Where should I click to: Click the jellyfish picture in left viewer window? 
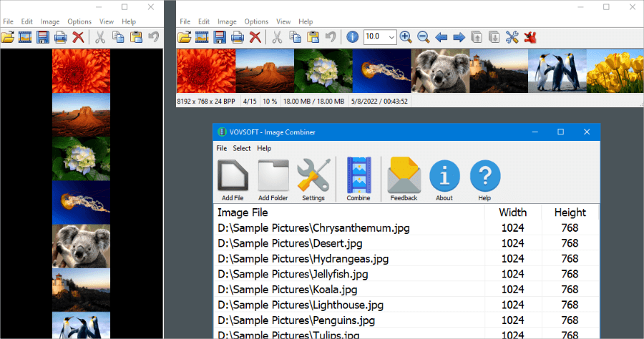point(82,202)
